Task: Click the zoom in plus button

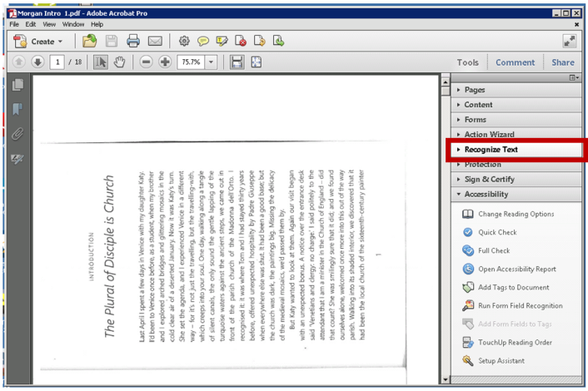Action: coord(165,62)
